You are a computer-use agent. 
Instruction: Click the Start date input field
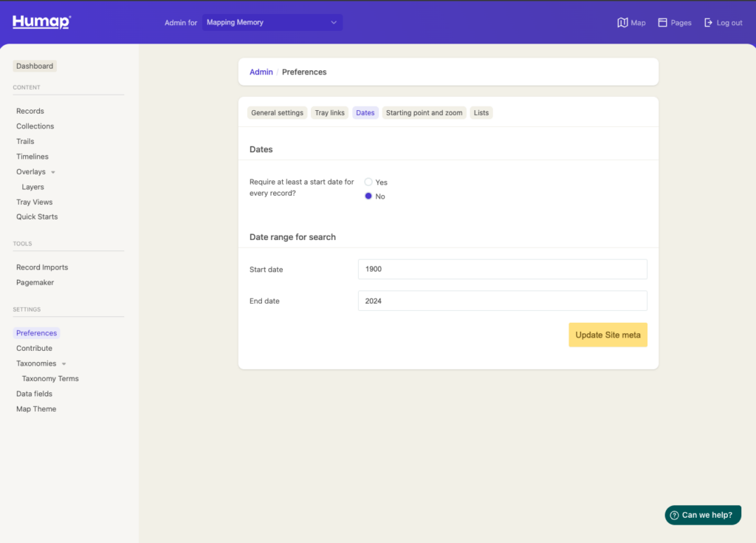click(502, 269)
